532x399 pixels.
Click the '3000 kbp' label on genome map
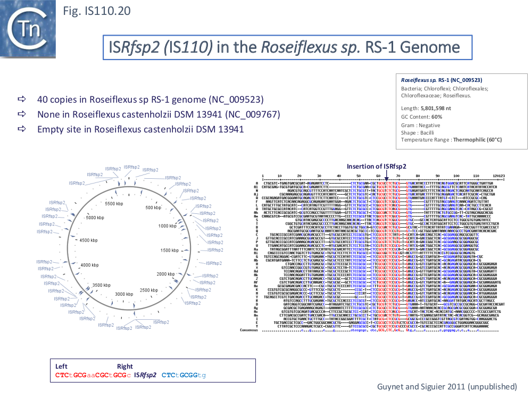click(x=124, y=294)
